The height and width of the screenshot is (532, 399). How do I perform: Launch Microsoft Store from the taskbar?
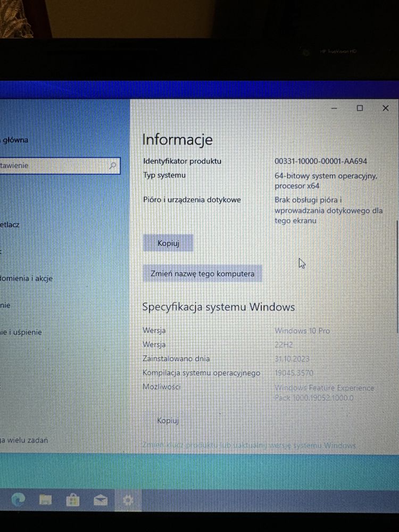72,500
